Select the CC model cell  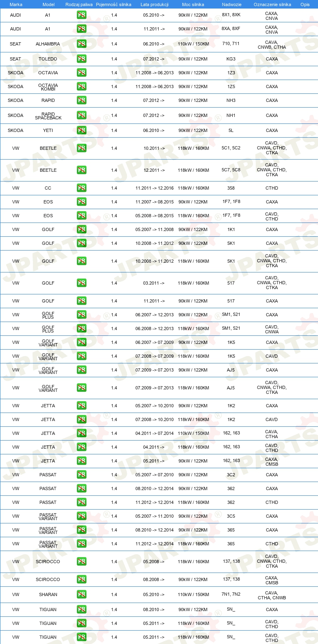point(48,188)
